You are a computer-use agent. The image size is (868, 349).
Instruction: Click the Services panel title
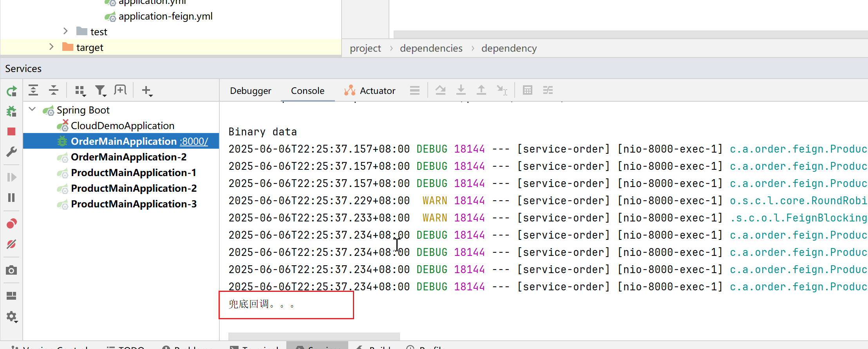pos(23,69)
